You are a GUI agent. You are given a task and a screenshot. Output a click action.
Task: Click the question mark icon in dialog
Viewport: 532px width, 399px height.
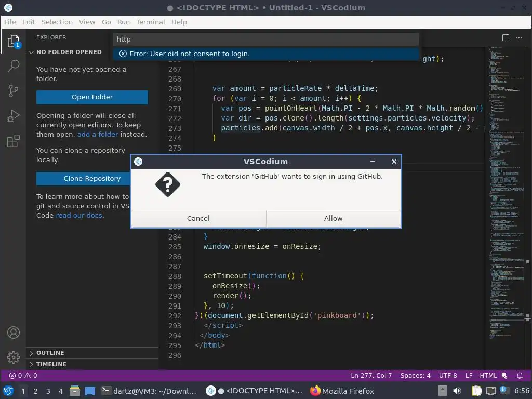(x=168, y=184)
